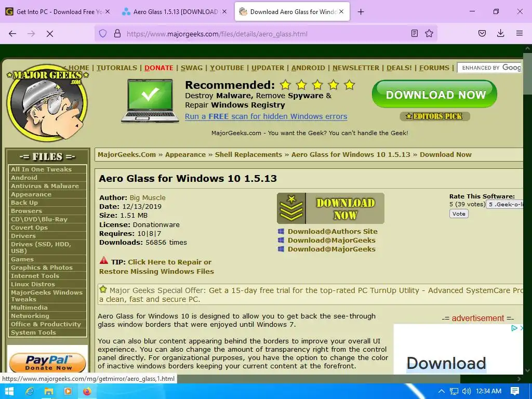Viewport: 532px width, 399px height.
Task: Select Antivirus & Malware category
Action: pyautogui.click(x=47, y=186)
